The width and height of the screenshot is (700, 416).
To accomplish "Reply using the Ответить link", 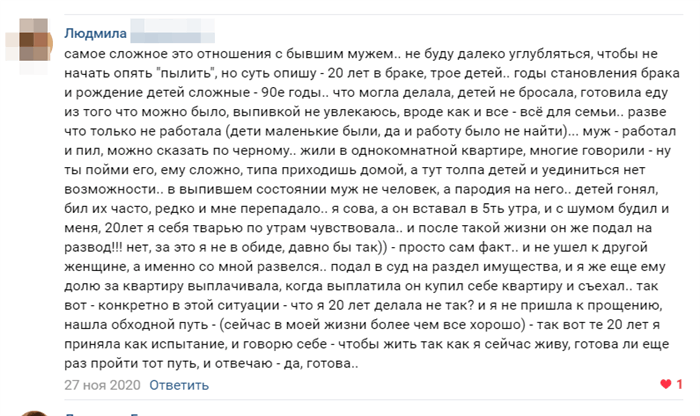I will pos(179,385).
